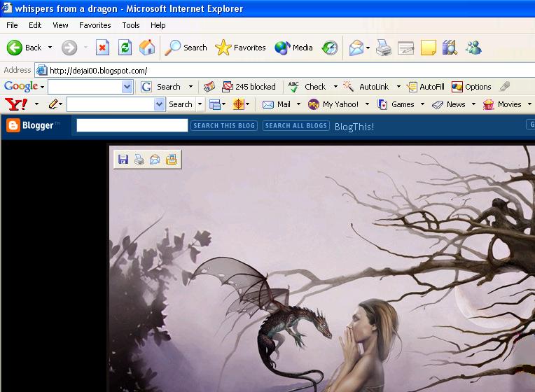The image size is (535, 392).
Task: Open Yahoo Movies button
Action: pos(502,104)
